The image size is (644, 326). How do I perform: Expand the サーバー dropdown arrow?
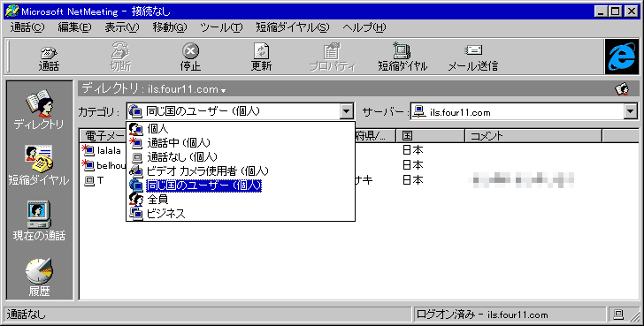[630, 111]
